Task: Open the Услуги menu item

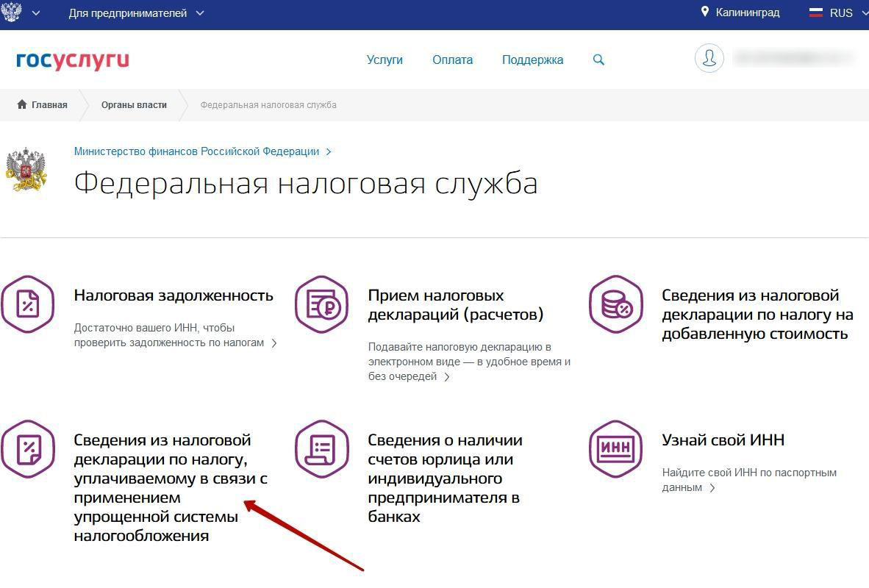Action: tap(385, 60)
